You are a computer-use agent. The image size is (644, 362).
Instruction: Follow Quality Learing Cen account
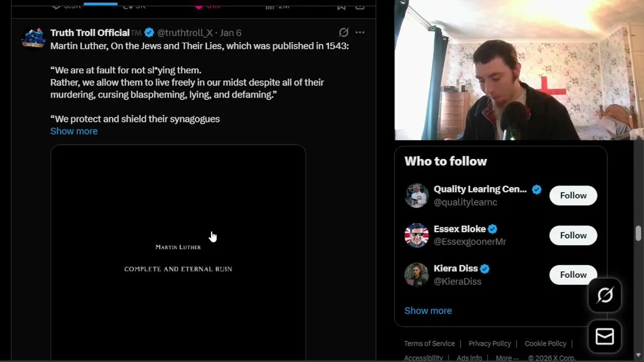(x=573, y=196)
